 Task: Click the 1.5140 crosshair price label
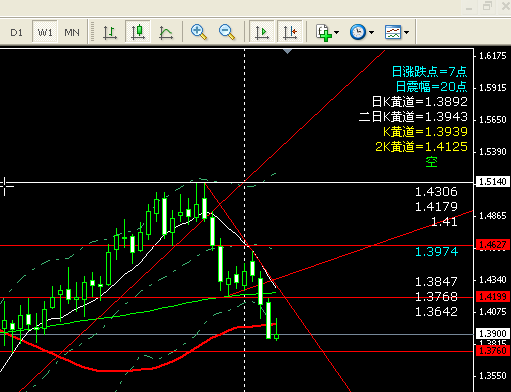(x=493, y=182)
